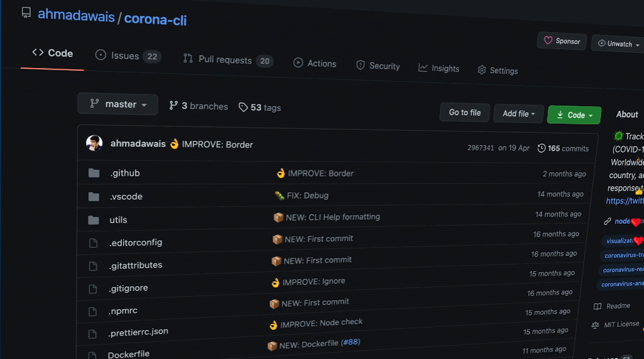Click '2 months ago' on .github row

(564, 174)
